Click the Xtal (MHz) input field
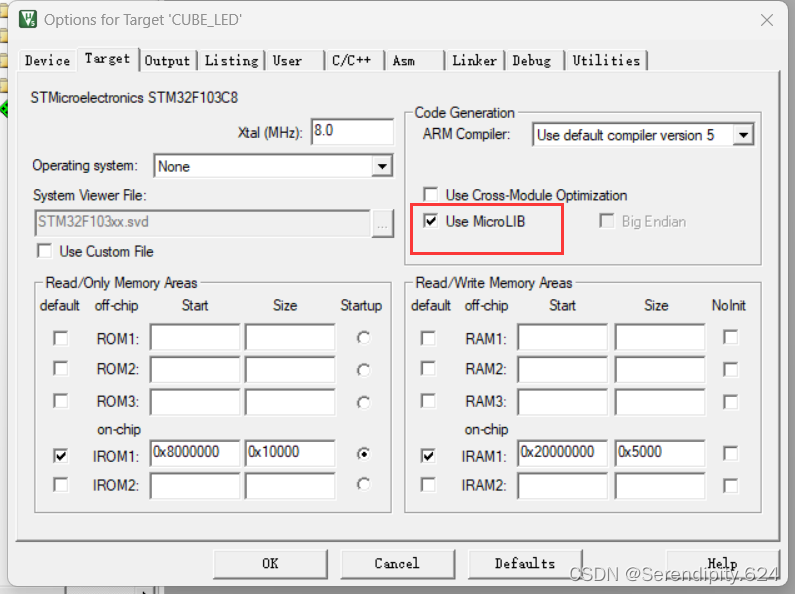Screen dimensions: 795x594 [x=352, y=132]
